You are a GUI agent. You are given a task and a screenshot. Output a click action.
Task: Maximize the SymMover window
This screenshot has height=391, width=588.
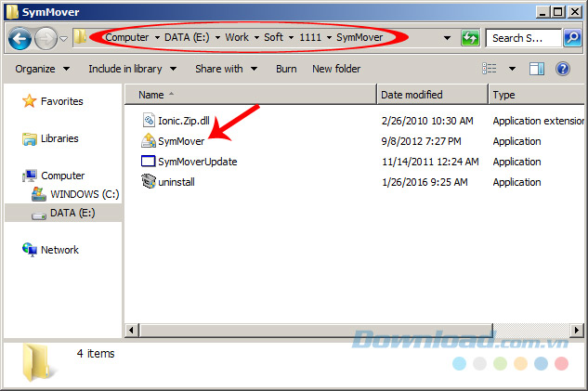[557, 12]
